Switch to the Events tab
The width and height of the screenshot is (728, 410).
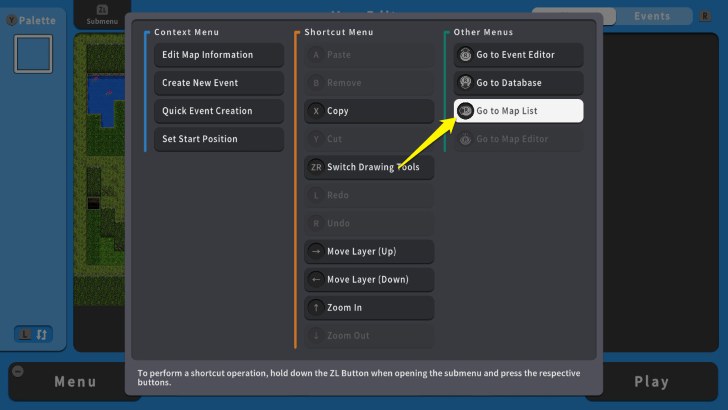[x=652, y=16]
